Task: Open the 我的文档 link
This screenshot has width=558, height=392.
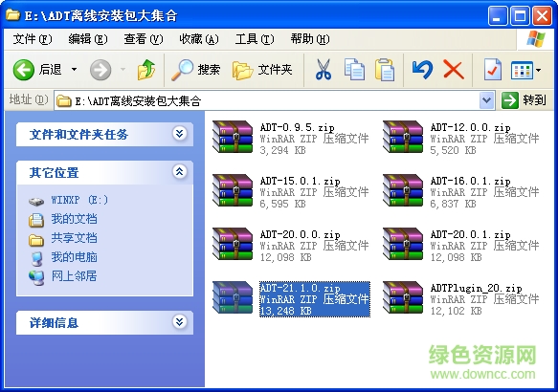Action: tap(74, 219)
